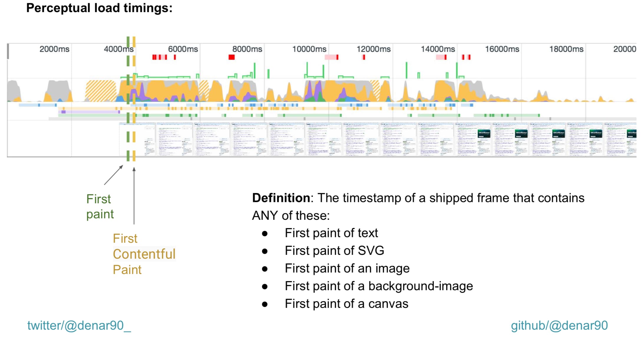Viewport: 644px width, 337px height.
Task: Open the twitter/@denar90_ link
Action: [79, 325]
